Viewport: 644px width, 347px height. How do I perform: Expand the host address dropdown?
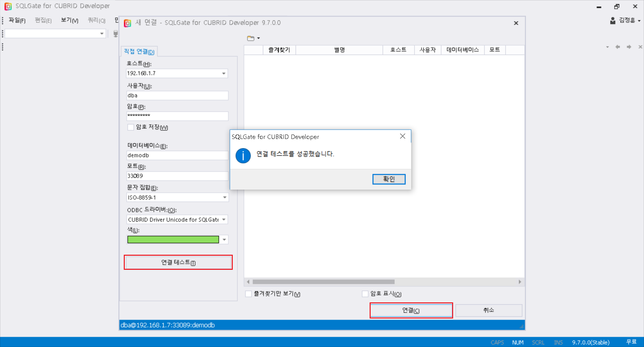[224, 73]
